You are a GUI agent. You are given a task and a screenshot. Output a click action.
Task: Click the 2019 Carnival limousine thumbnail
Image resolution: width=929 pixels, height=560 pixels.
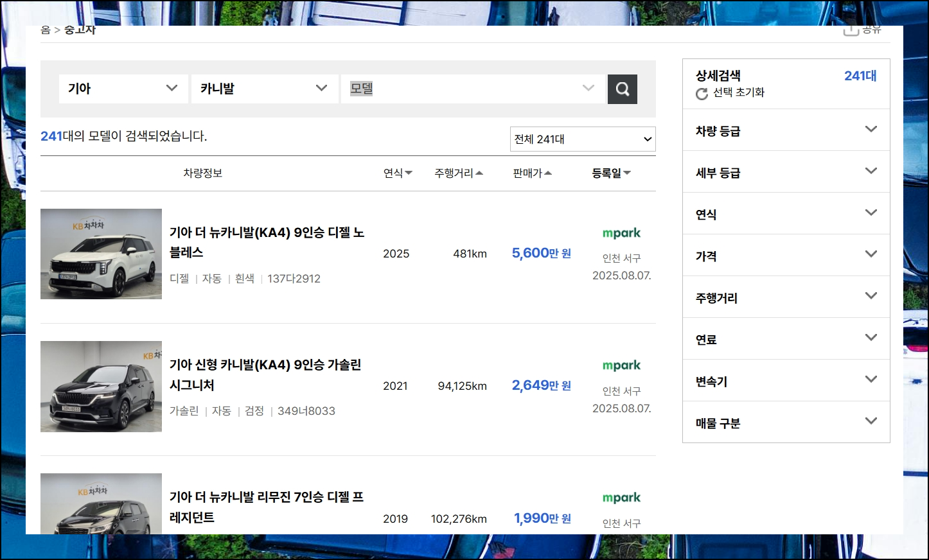[x=101, y=503]
